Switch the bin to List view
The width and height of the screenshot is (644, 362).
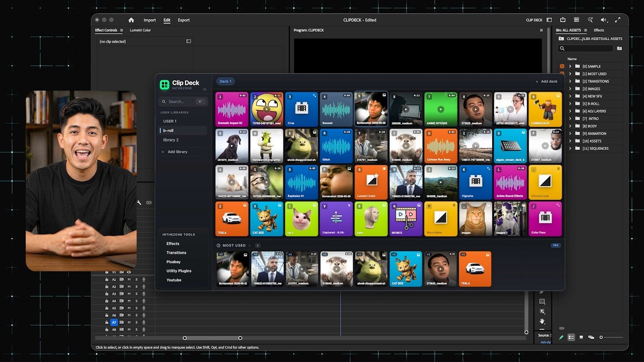point(571,337)
